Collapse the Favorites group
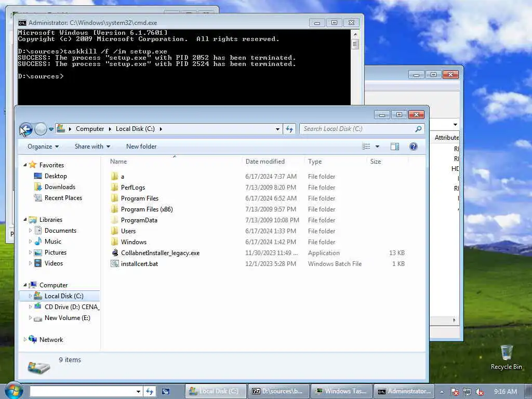This screenshot has width=532, height=399. pyautogui.click(x=25, y=165)
